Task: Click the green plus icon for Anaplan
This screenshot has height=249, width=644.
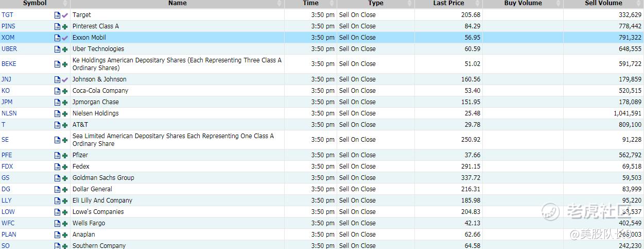Action: tap(65, 235)
